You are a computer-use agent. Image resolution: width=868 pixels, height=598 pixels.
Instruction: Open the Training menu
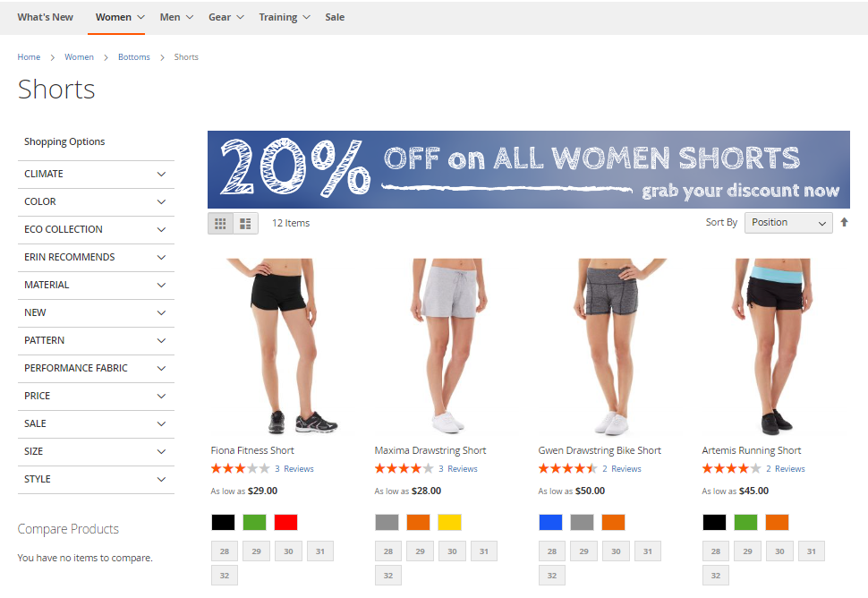tap(284, 17)
